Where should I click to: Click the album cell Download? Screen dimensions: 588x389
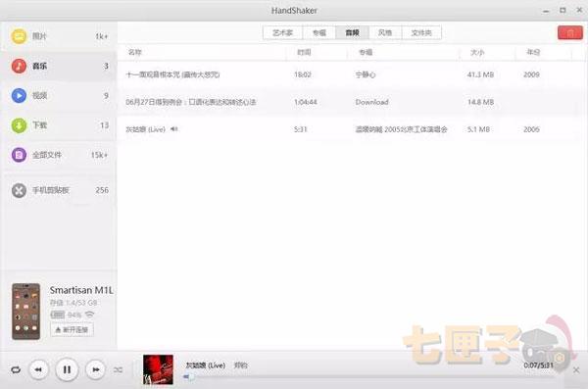pyautogui.click(x=371, y=102)
